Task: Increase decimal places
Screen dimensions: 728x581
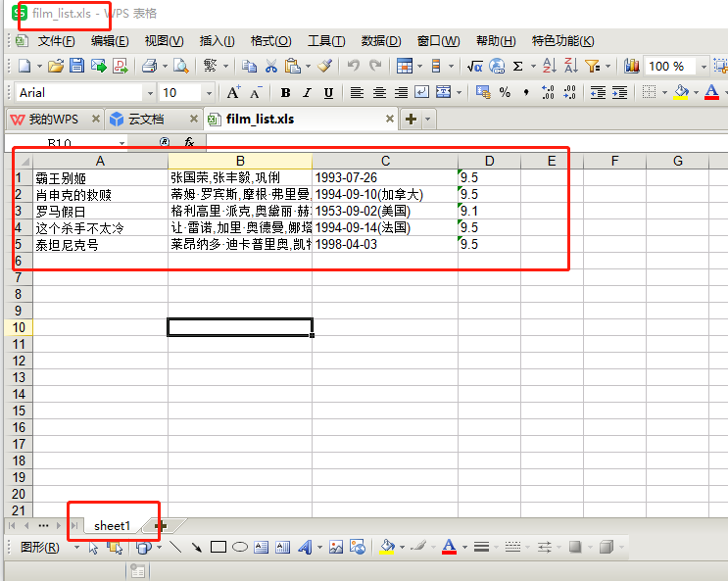Action: tap(548, 92)
